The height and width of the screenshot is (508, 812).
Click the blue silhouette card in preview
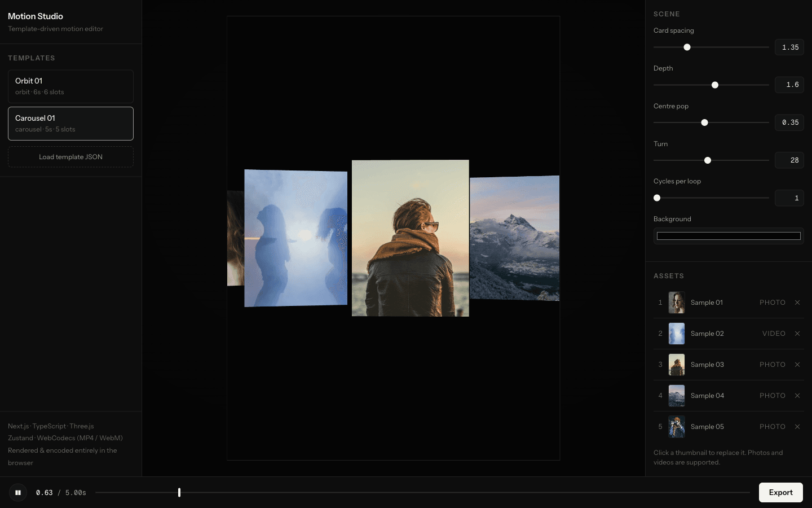click(296, 238)
